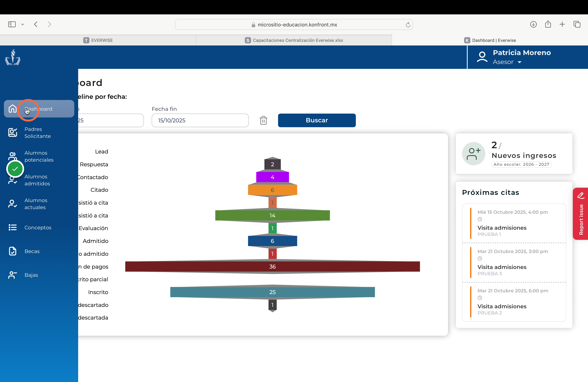588x382 pixels.
Task: Click the school logo in the header
Action: pyautogui.click(x=13, y=57)
